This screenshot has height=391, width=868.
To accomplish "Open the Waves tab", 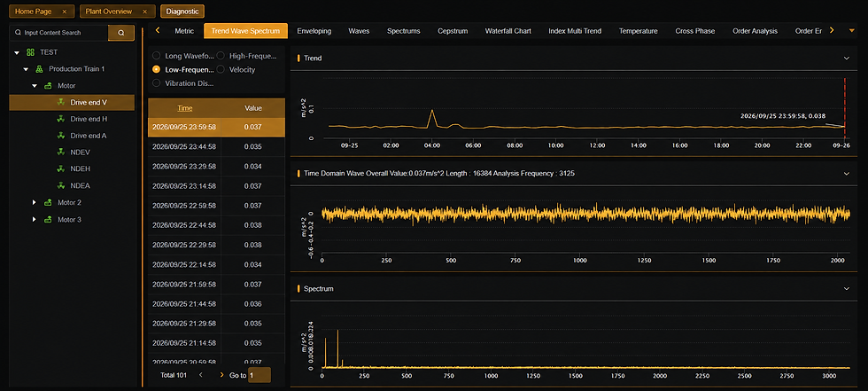I will 359,31.
